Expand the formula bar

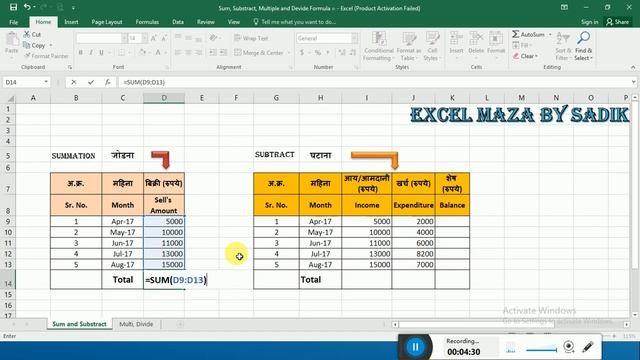tap(633, 82)
